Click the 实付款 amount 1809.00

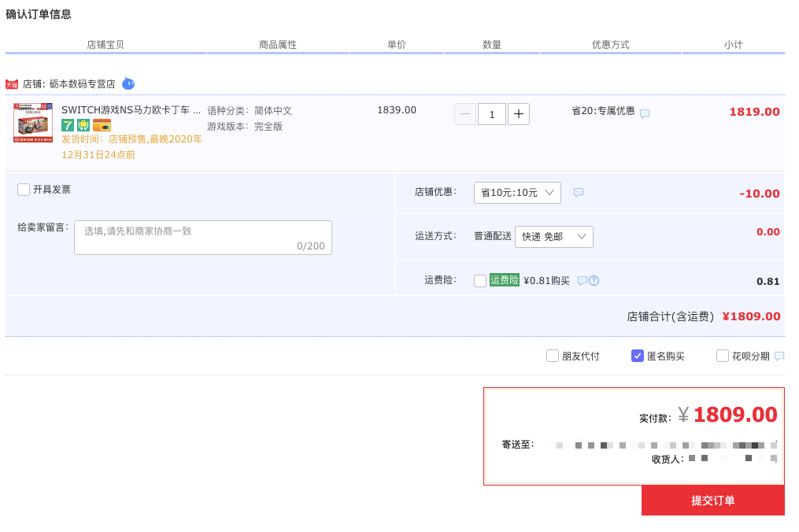pos(735,415)
